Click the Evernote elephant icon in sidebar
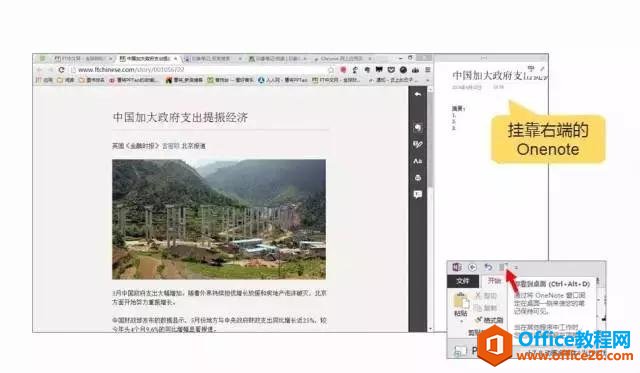 point(418,128)
